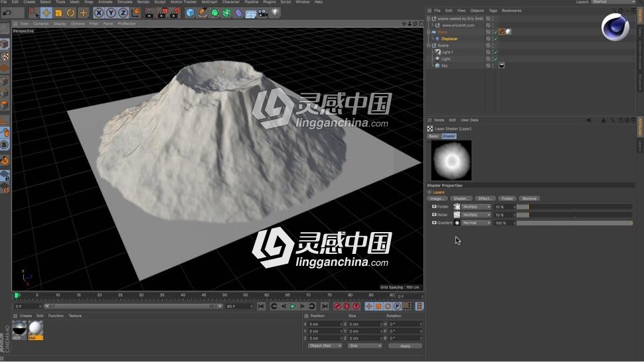Toggle Z axis lock

coord(123,13)
